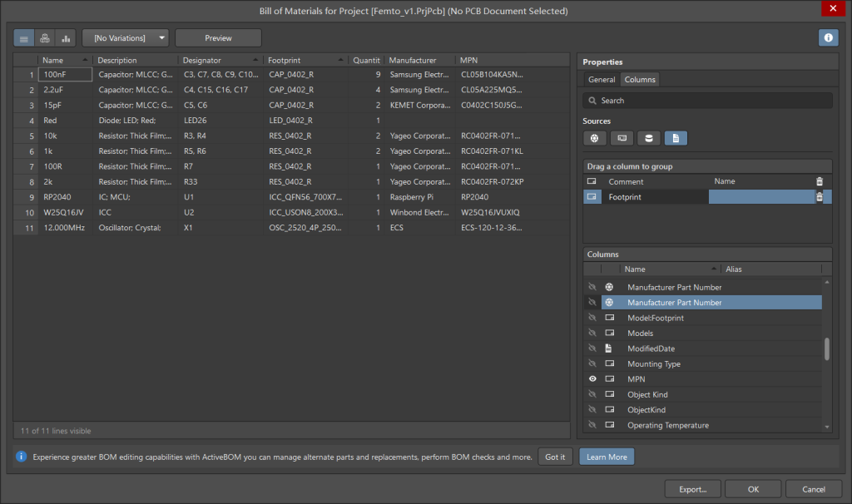Viewport: 852px width, 504px height.
Task: Click the Cancel button
Action: [x=814, y=489]
